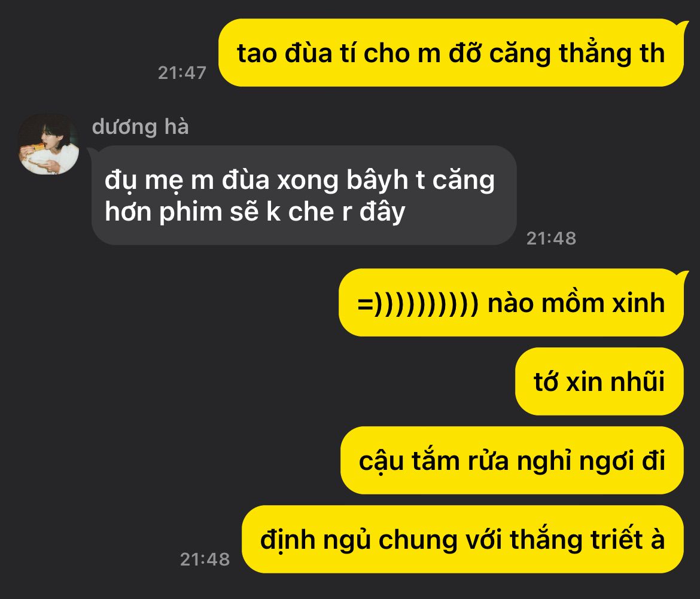Click the 21:47 timestamp
The image size is (700, 599).
pos(182,73)
